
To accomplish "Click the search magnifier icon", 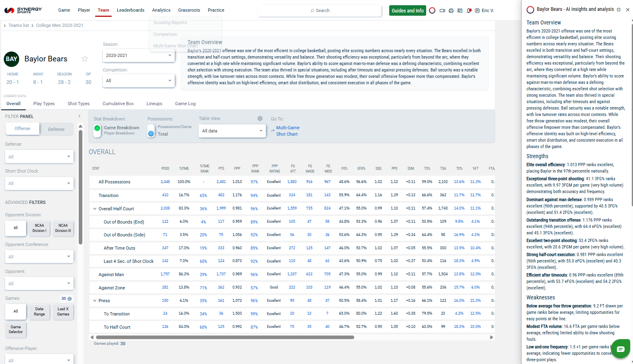I will click(312, 10).
